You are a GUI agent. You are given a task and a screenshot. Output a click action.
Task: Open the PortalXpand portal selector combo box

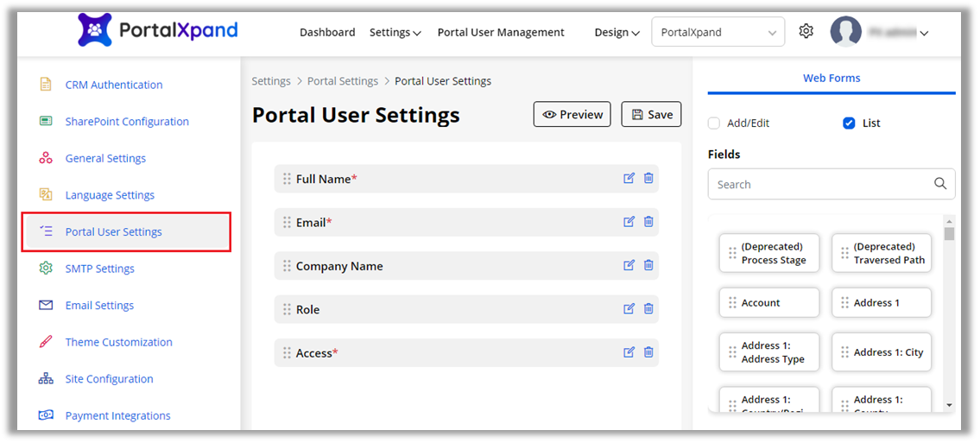718,33
